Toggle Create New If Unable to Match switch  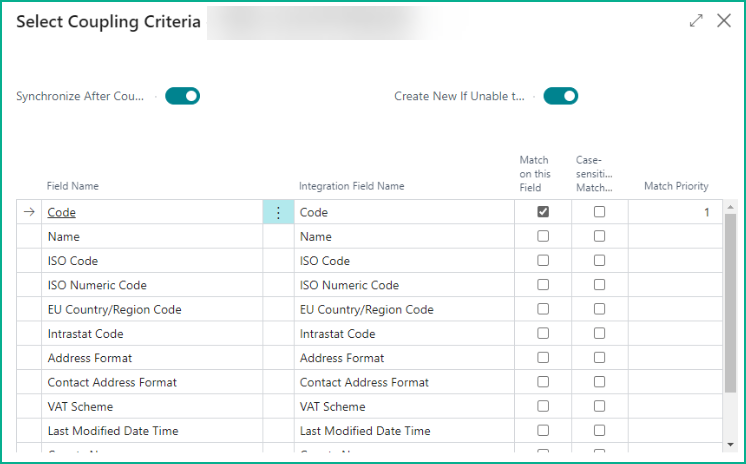click(x=560, y=96)
